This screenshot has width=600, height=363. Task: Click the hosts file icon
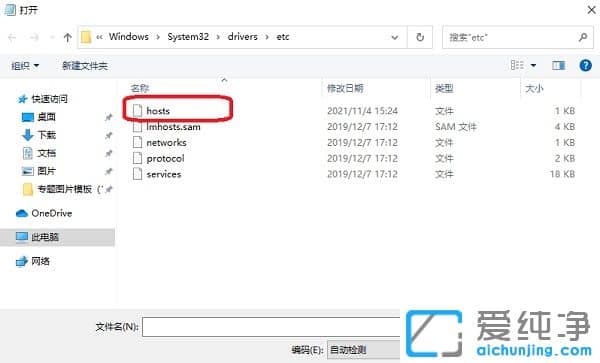[x=137, y=111]
